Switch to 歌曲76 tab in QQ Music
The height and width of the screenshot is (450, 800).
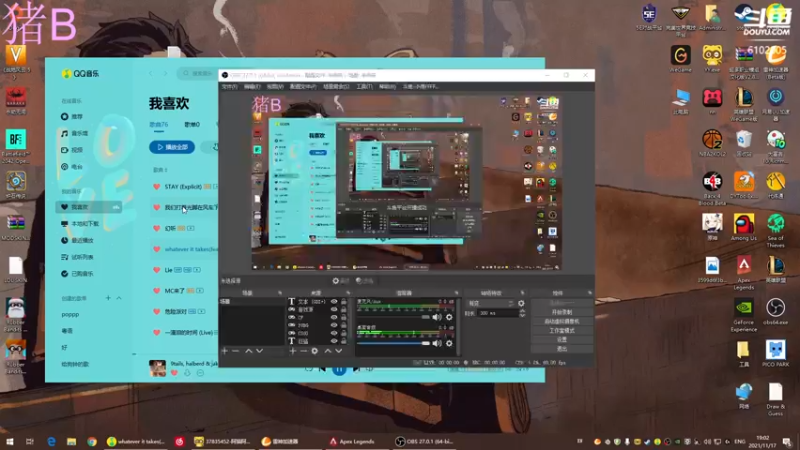(x=159, y=124)
